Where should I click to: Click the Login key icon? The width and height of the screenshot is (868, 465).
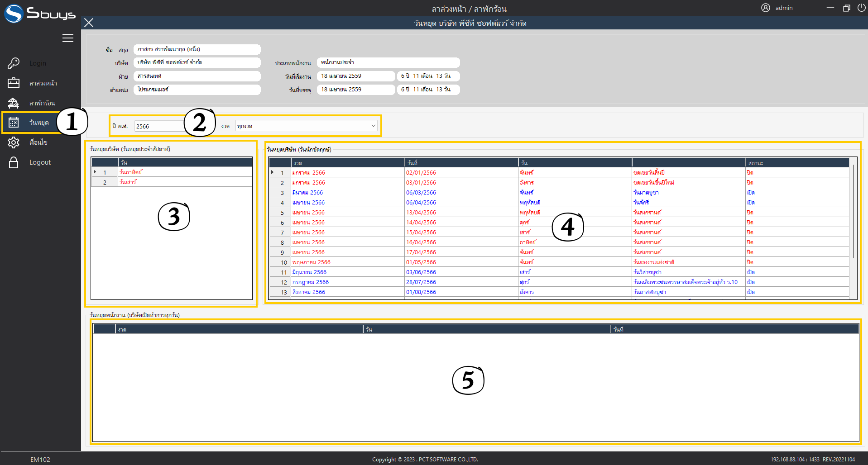click(x=14, y=63)
